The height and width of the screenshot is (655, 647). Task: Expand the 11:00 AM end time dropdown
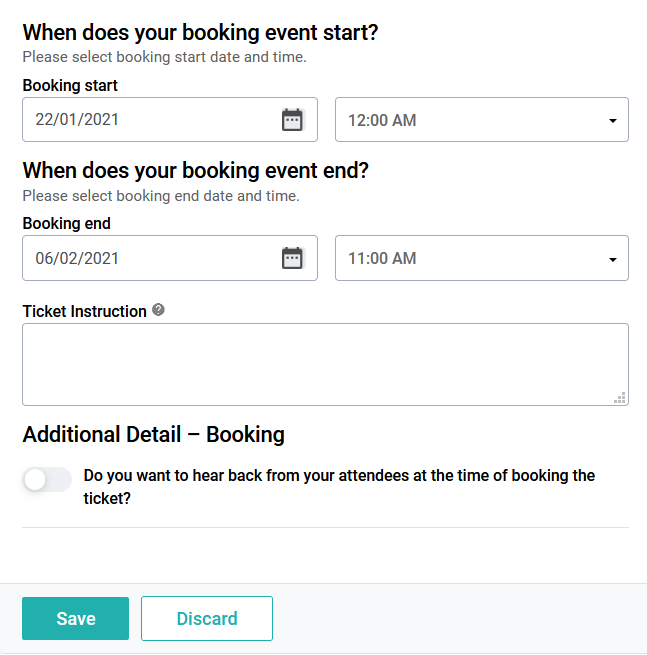[482, 258]
